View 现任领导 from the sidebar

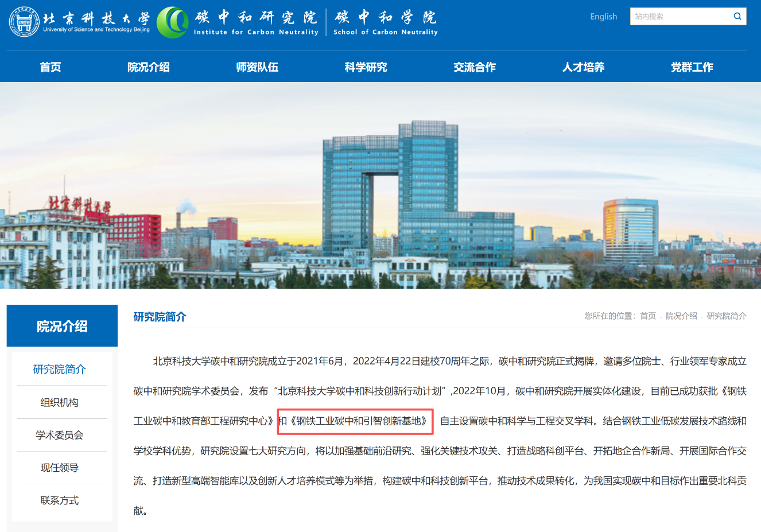(60, 468)
